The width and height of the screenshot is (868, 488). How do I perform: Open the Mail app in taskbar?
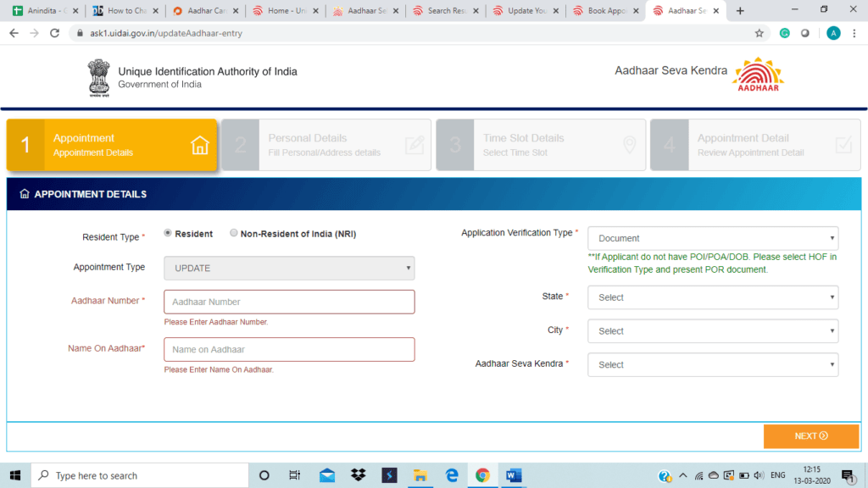tap(327, 475)
